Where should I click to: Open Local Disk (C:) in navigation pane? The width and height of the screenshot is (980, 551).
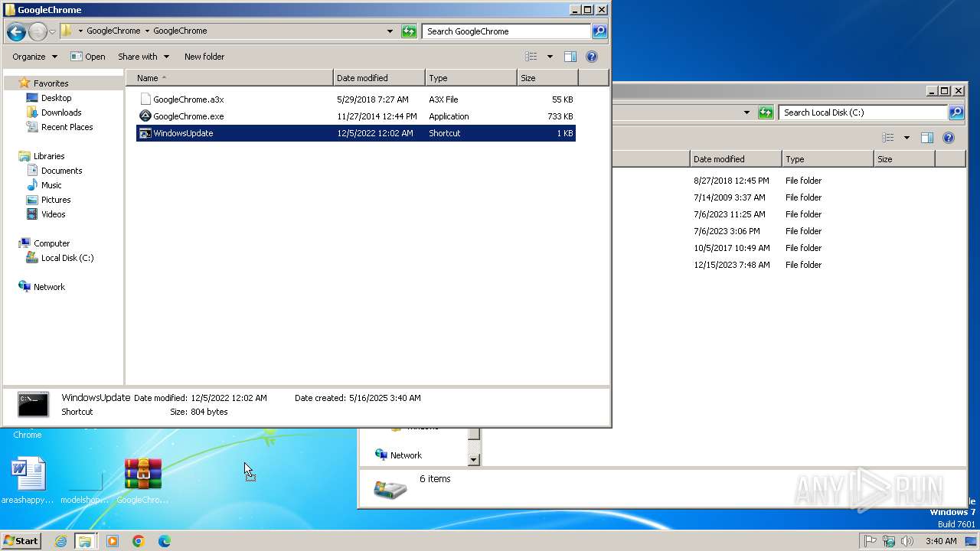(67, 258)
